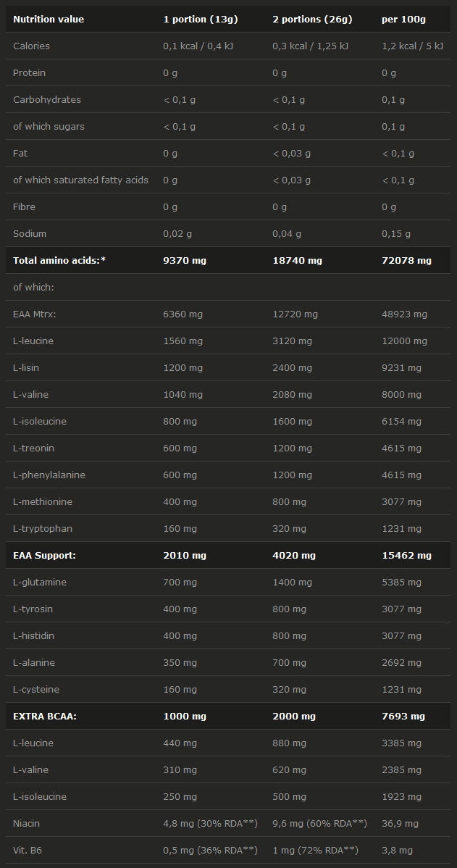Select the "of which saturated fatty acids" label
Viewport: 457px width, 868px height.
tap(80, 180)
